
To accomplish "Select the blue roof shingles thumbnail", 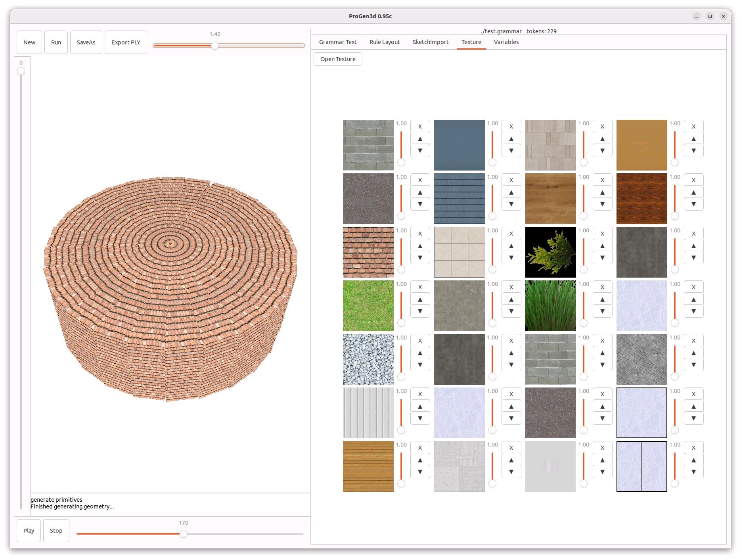I will click(x=460, y=199).
